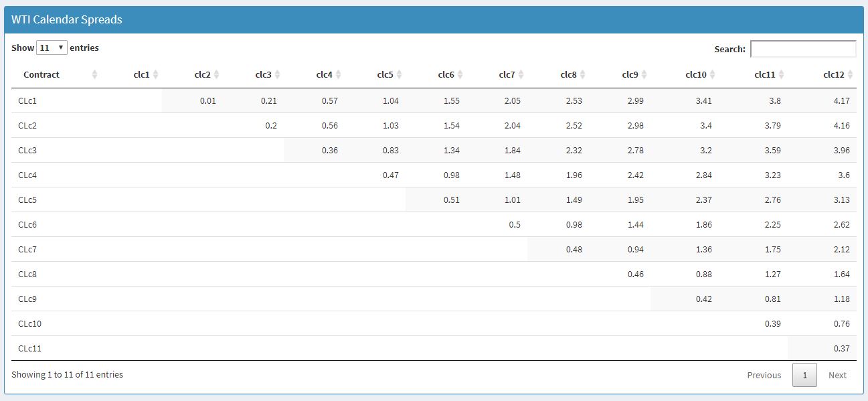This screenshot has width=868, height=401.
Task: Click value 1.64 in CLc8 row
Action: [842, 274]
